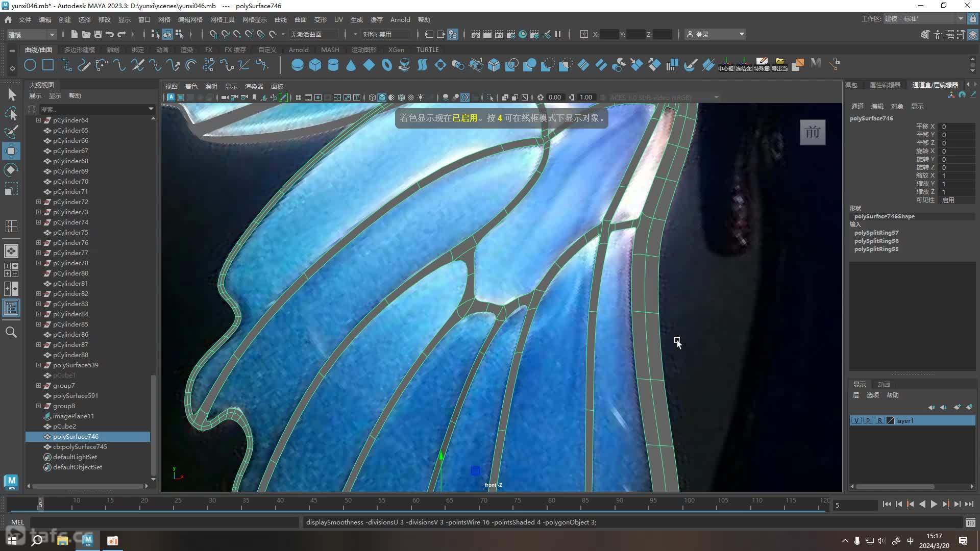Image resolution: width=980 pixels, height=551 pixels.
Task: Expand pCylinder64 in the Outliner
Action: click(x=38, y=120)
